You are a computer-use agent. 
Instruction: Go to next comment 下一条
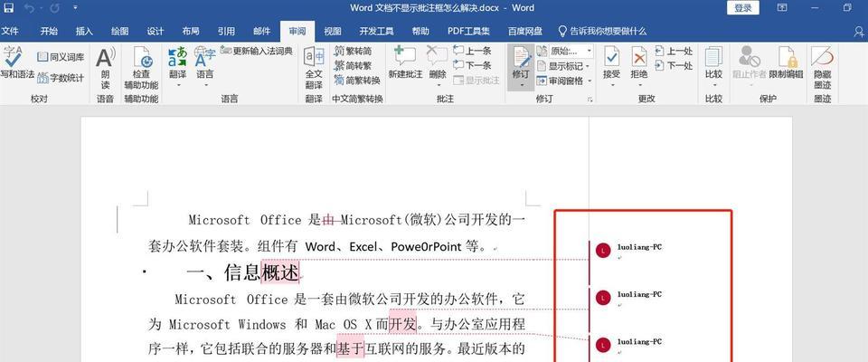point(472,65)
